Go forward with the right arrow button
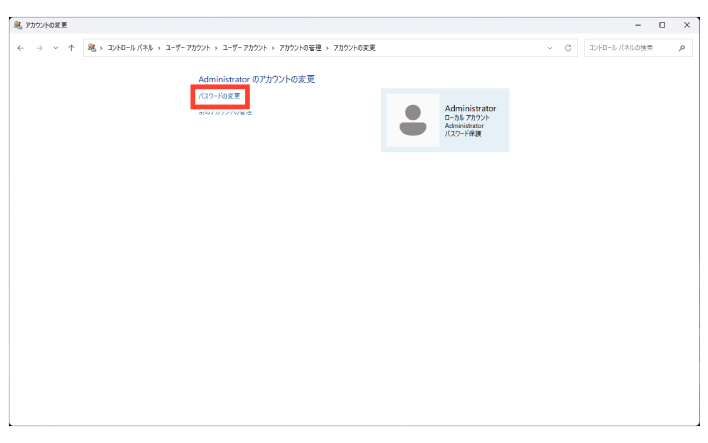This screenshot has height=443, width=708. [40, 48]
